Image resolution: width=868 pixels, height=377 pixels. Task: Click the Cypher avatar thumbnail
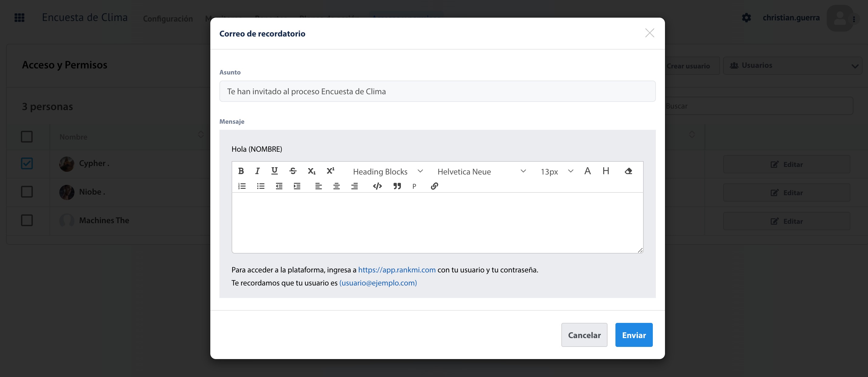tap(67, 164)
